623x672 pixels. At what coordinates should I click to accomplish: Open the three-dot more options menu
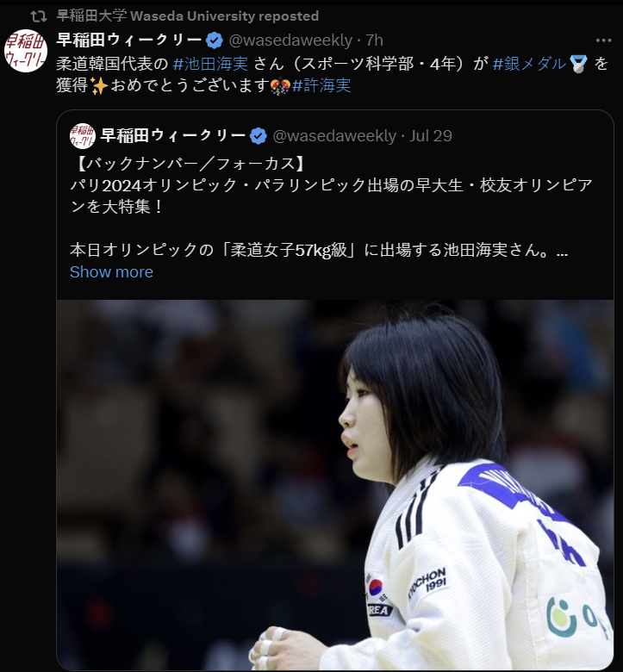(603, 40)
